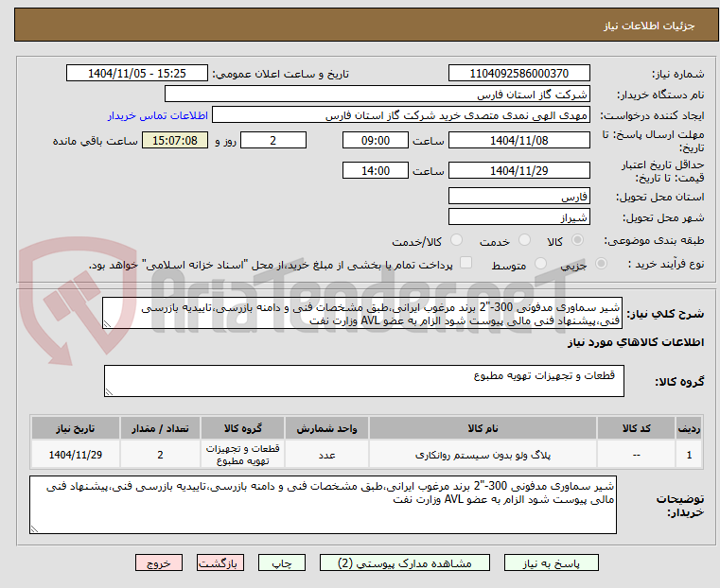Click the response deadline date 1404/11/08 field

(x=518, y=140)
